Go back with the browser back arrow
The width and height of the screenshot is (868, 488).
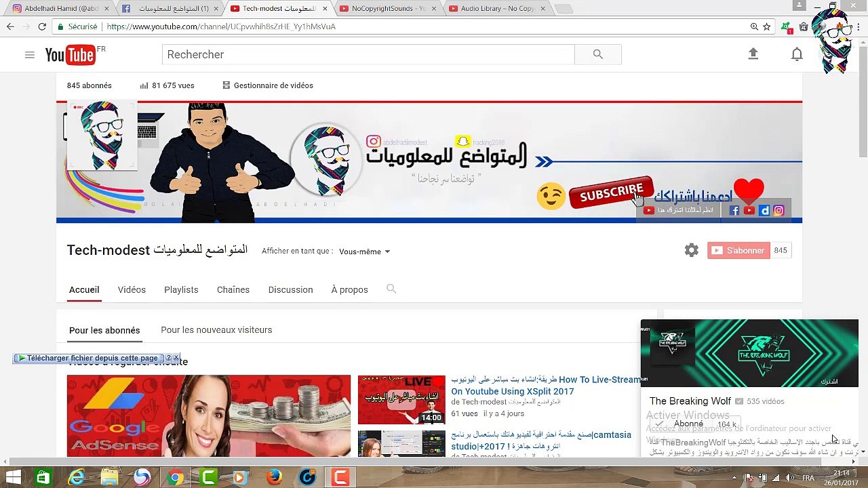(x=10, y=26)
